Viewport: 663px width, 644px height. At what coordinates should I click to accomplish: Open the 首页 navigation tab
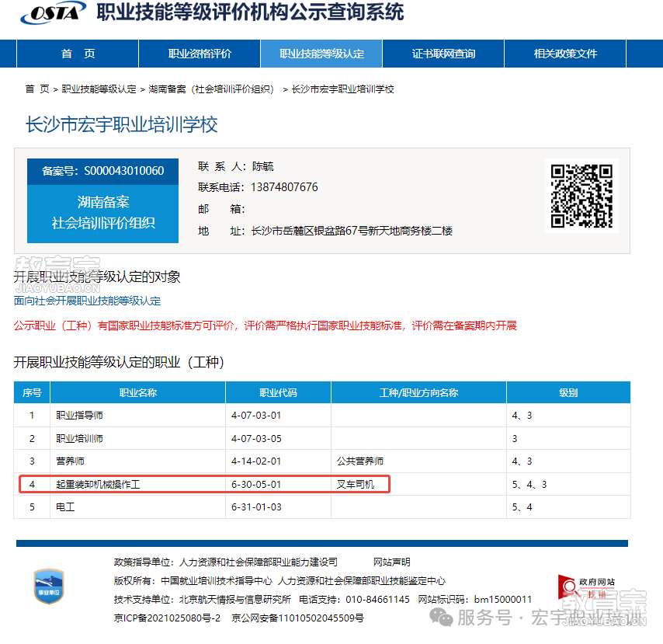(x=78, y=54)
